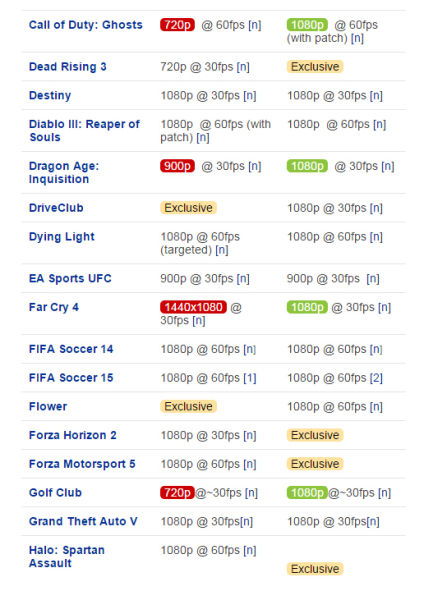The image size is (424, 600).
Task: Open the DriveClub game page
Action: [x=56, y=208]
